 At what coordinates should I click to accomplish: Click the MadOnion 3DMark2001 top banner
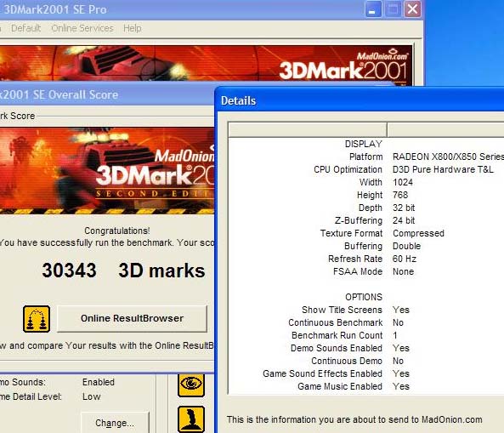tap(206, 63)
